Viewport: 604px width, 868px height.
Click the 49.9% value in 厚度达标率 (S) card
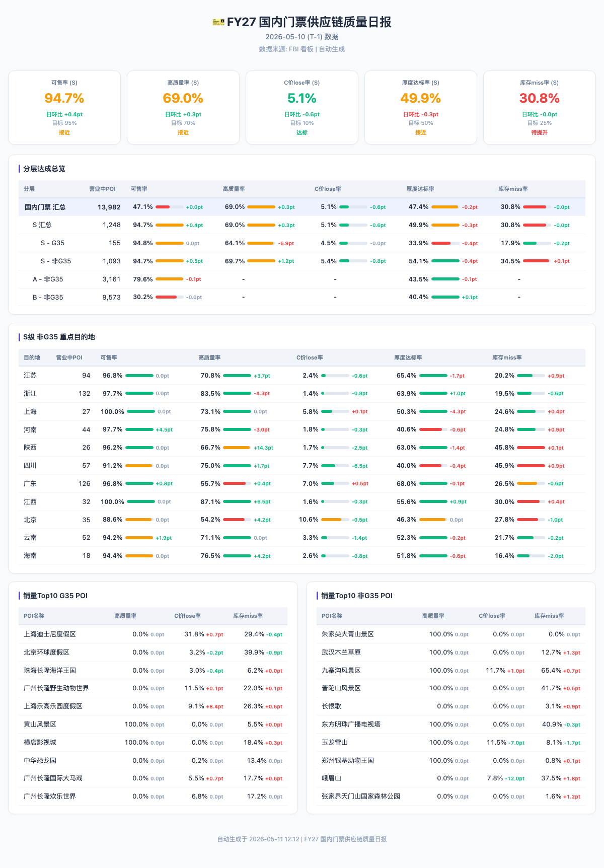click(x=421, y=98)
